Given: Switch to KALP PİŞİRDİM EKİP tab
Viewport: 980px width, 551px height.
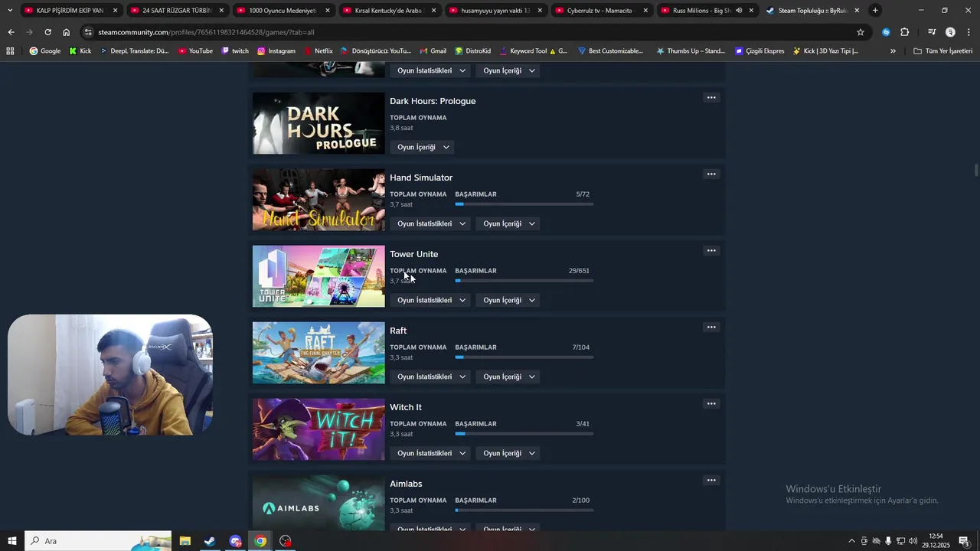Looking at the screenshot, I should coord(69,11).
